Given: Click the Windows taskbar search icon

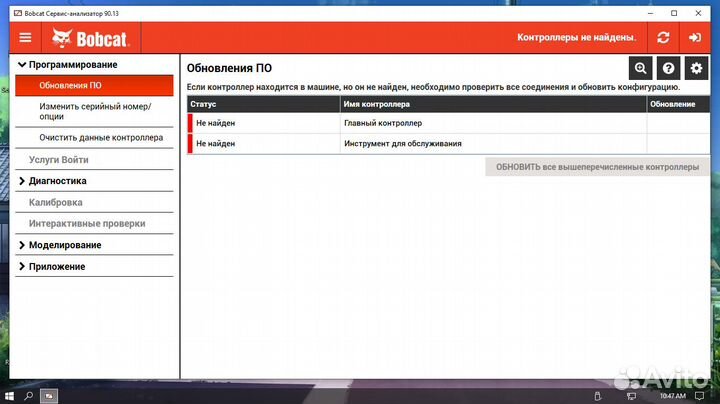Looking at the screenshot, I should tap(28, 395).
